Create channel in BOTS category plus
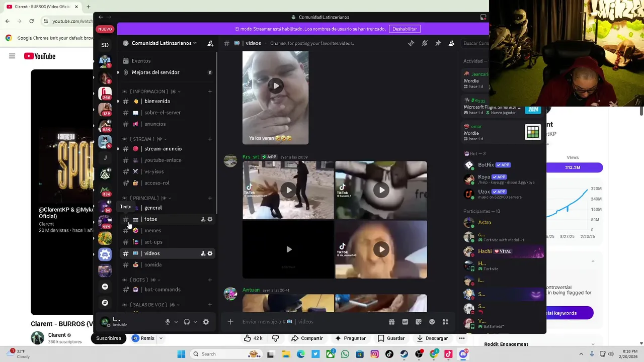644x362 pixels. coord(210,280)
